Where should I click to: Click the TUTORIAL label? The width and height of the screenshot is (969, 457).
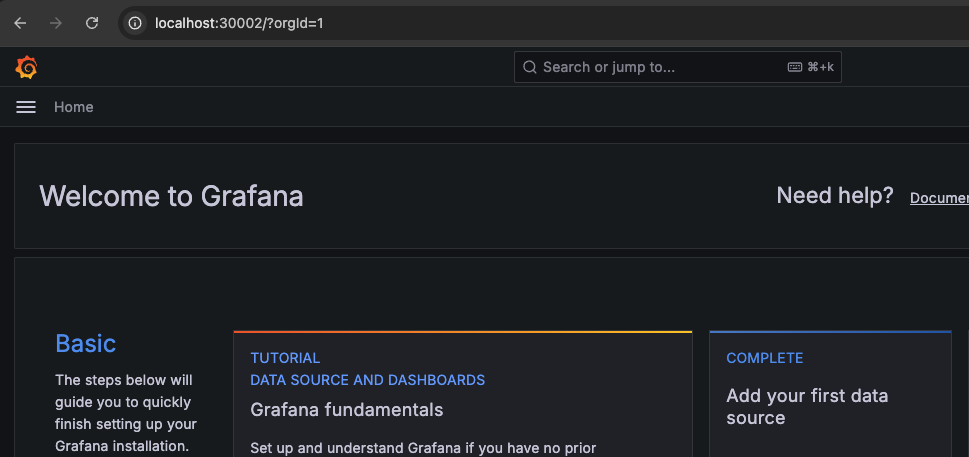coord(285,358)
